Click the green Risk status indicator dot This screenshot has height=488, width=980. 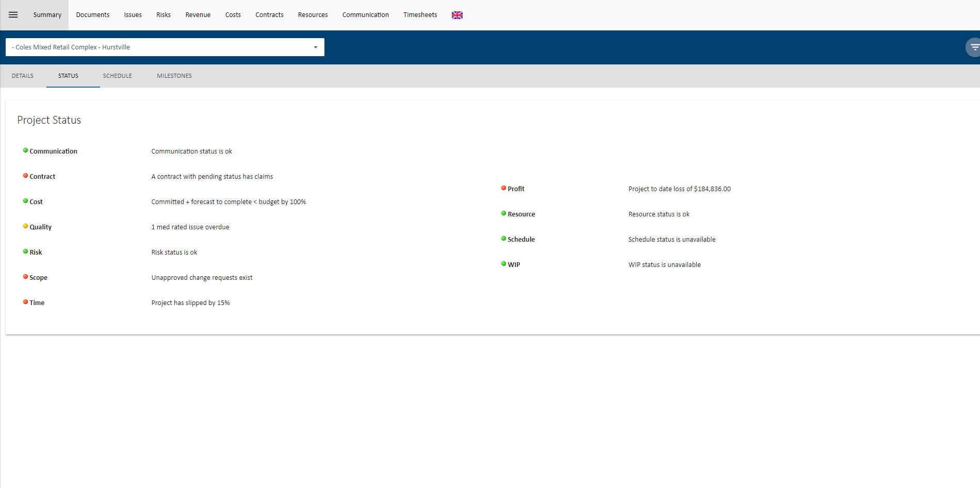(x=25, y=251)
